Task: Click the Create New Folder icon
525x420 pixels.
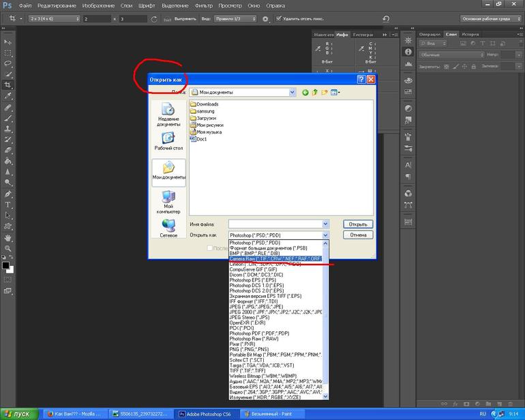Action: tap(325, 92)
